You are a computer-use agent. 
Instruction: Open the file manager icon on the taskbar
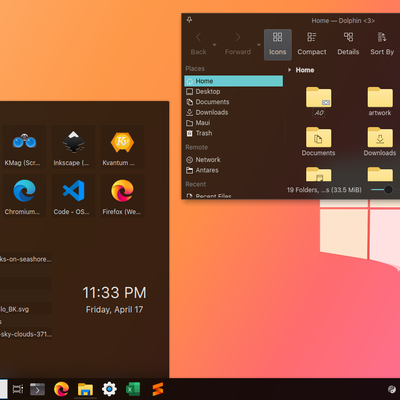tap(85, 389)
